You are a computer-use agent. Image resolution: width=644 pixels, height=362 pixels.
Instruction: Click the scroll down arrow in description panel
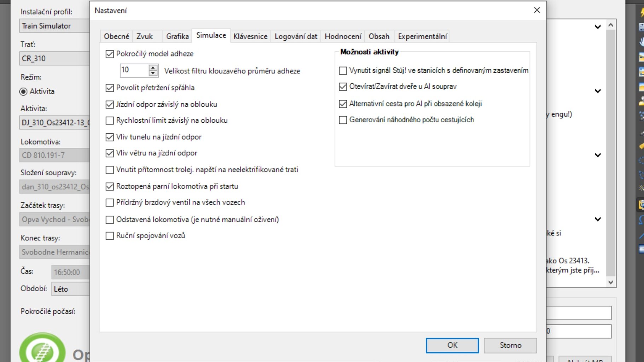pos(610,282)
